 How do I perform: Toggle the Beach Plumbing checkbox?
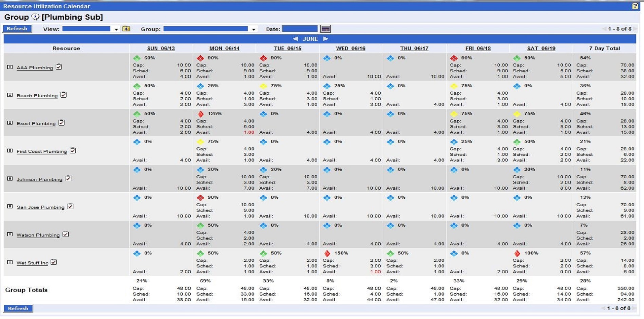pyautogui.click(x=63, y=95)
